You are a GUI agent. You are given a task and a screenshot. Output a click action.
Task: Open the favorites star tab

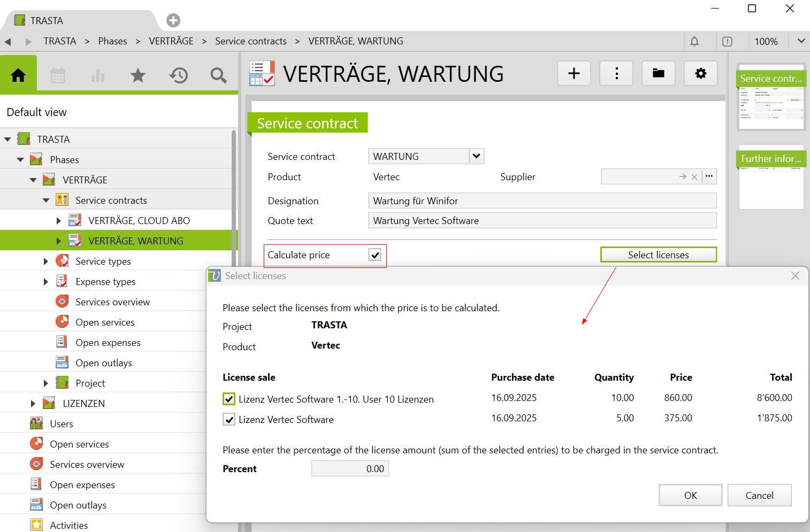(138, 75)
